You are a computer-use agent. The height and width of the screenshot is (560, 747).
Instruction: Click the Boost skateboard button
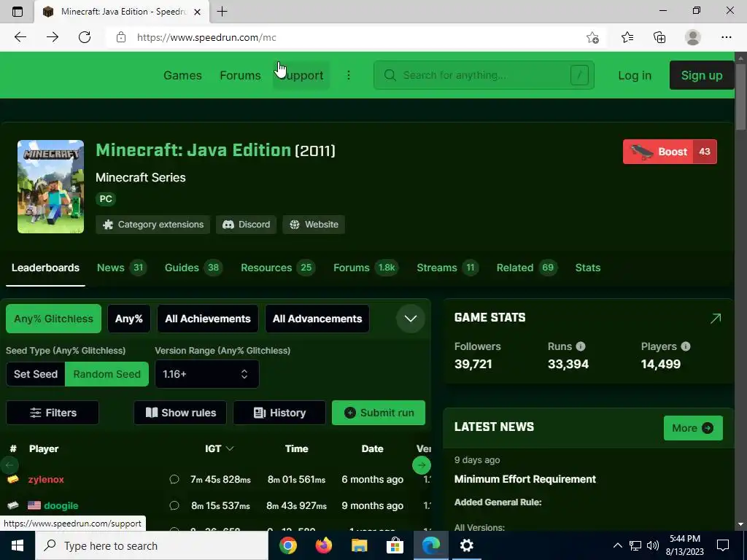coord(670,152)
